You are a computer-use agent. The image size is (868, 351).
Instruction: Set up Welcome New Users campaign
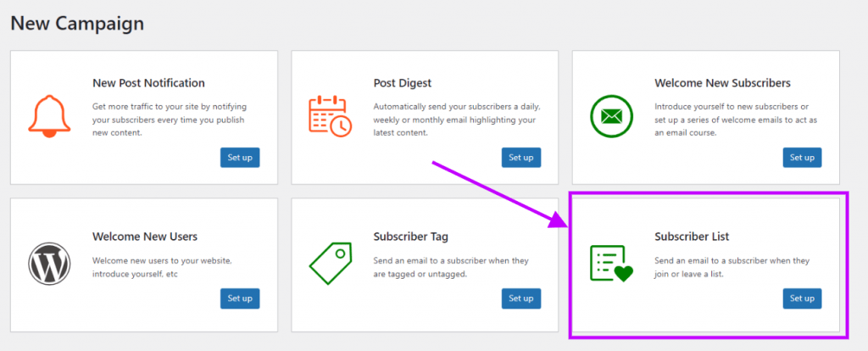pos(240,298)
